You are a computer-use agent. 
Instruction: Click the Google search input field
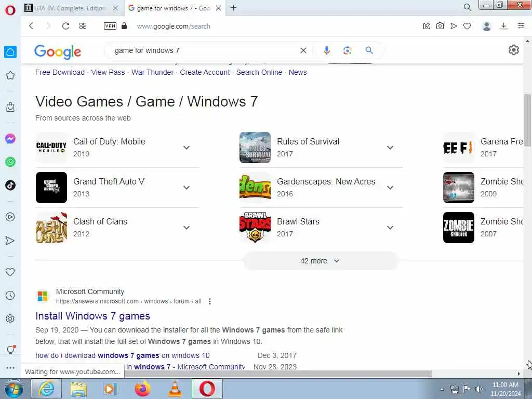point(204,50)
